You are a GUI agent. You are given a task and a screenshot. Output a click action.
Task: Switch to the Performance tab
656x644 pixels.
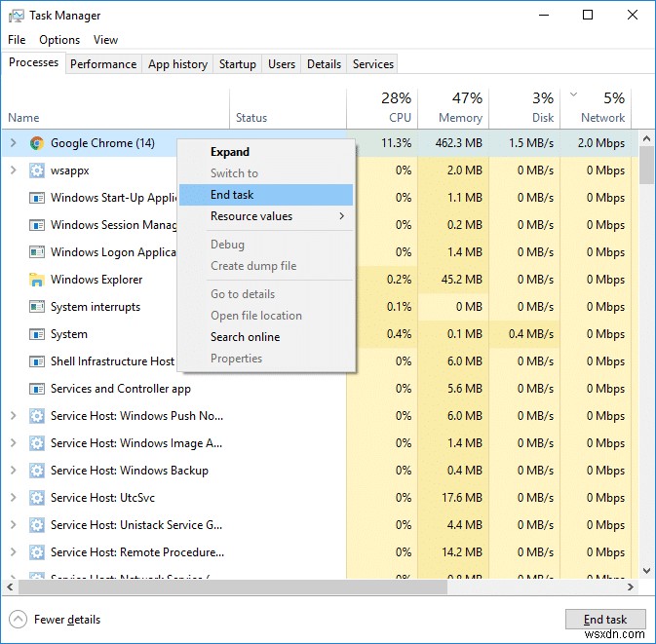[x=103, y=64]
